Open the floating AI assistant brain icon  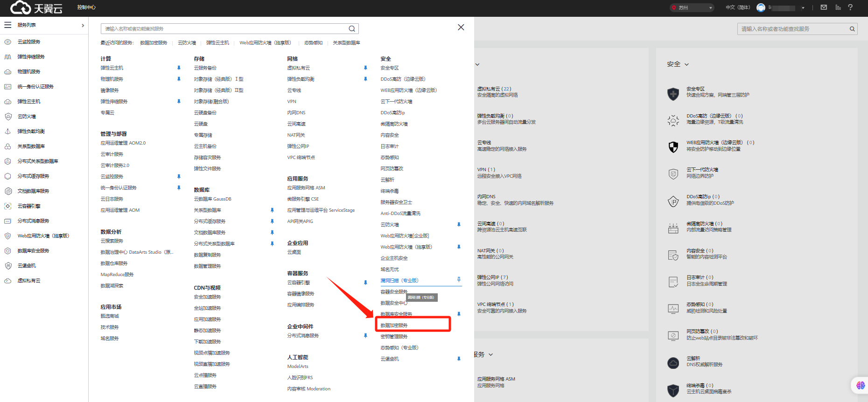(861, 385)
